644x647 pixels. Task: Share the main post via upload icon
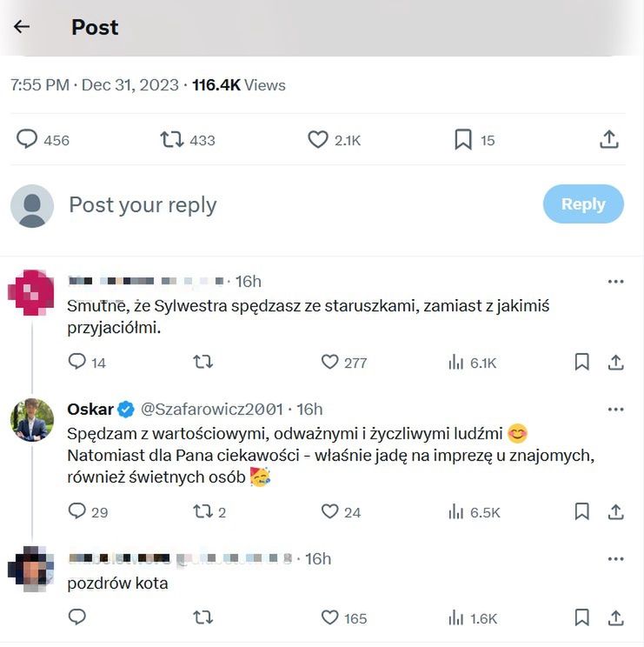pyautogui.click(x=609, y=139)
